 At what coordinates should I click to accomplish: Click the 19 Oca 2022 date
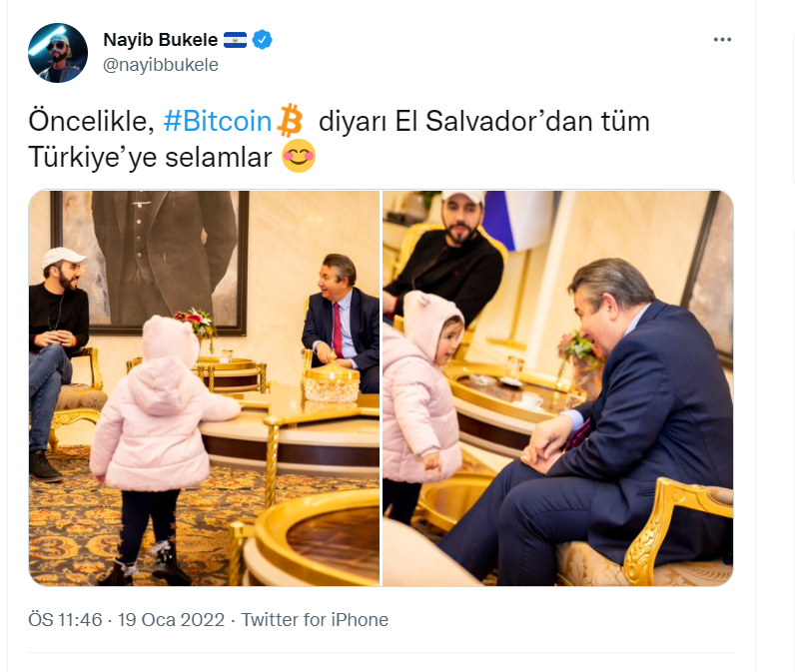[171, 620]
